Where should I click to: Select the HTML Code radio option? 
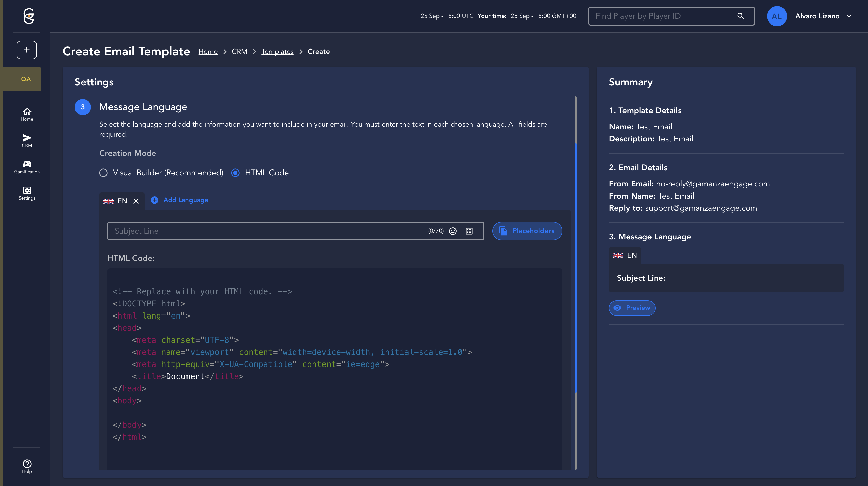[x=235, y=173]
